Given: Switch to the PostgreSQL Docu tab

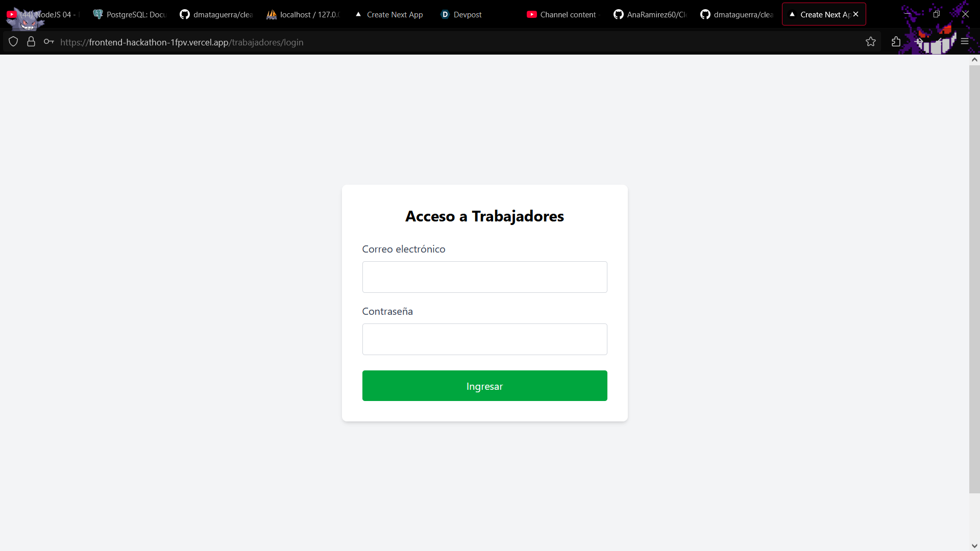Looking at the screenshot, I should [x=130, y=14].
